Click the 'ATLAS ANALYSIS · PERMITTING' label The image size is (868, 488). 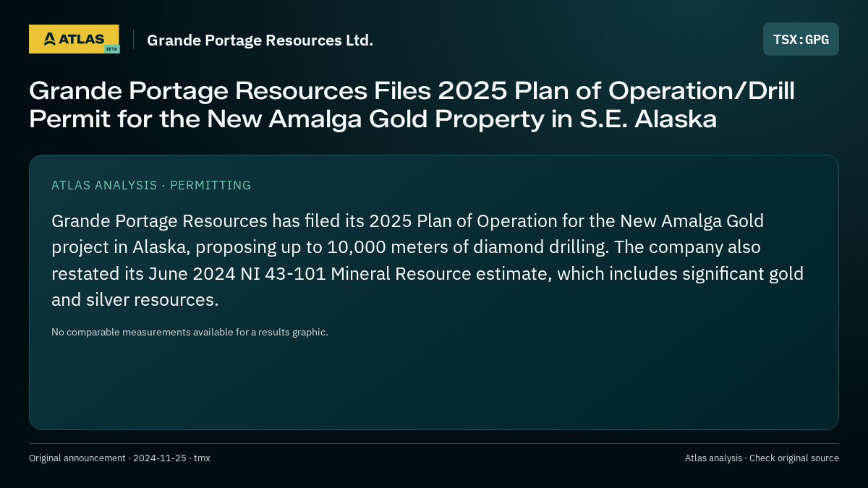151,185
